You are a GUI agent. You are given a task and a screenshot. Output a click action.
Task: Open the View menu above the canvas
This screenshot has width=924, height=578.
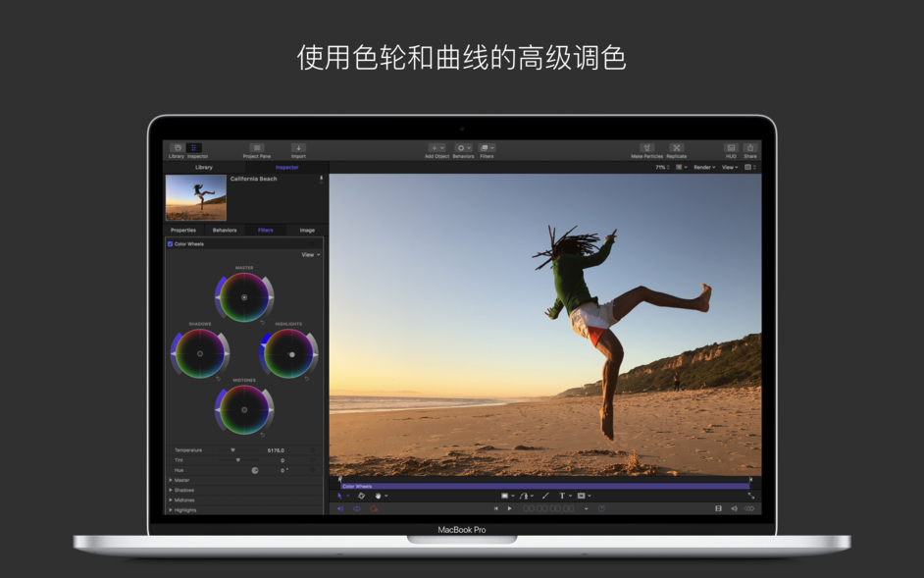[x=730, y=167]
